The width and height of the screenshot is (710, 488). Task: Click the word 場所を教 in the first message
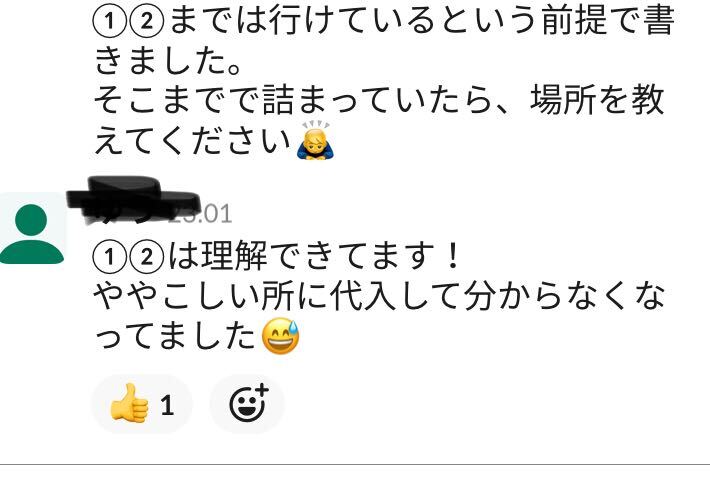[597, 100]
